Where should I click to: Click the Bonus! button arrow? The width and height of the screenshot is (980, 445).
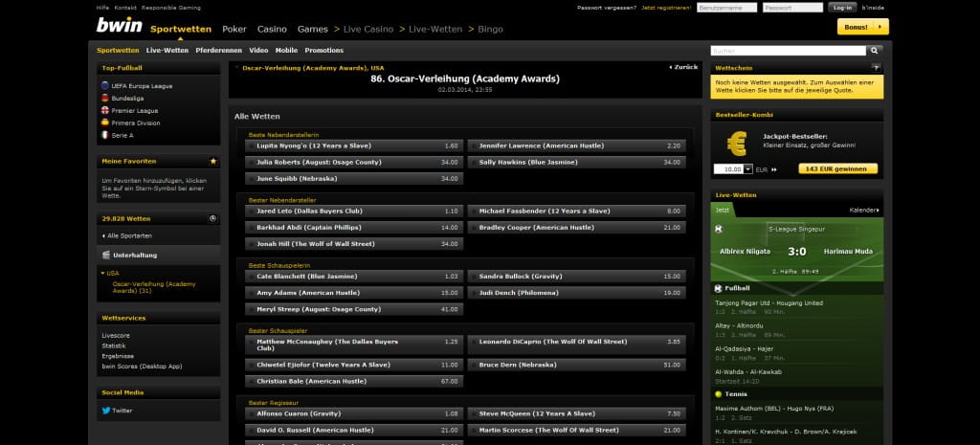pyautogui.click(x=880, y=27)
